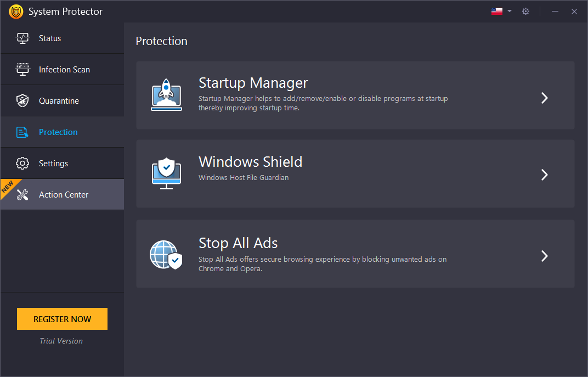Click the Startup Manager rocket icon

pyautogui.click(x=166, y=94)
